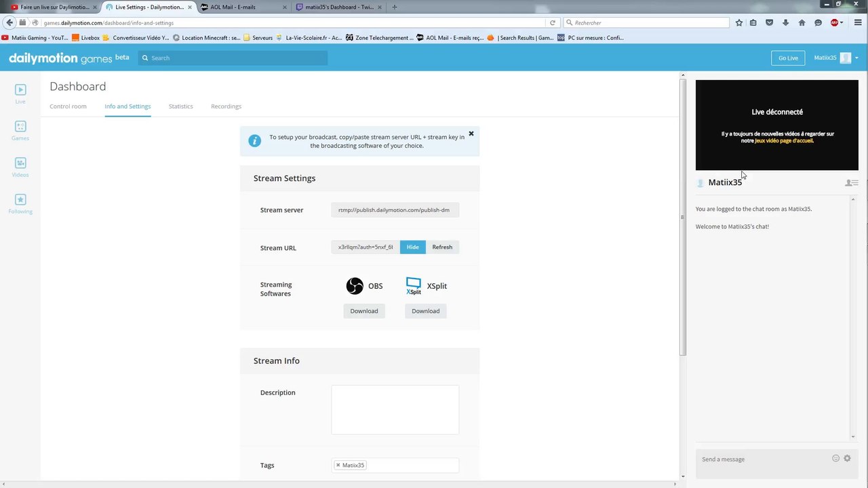Open the Pocket icon in Firefox toolbar

769,22
